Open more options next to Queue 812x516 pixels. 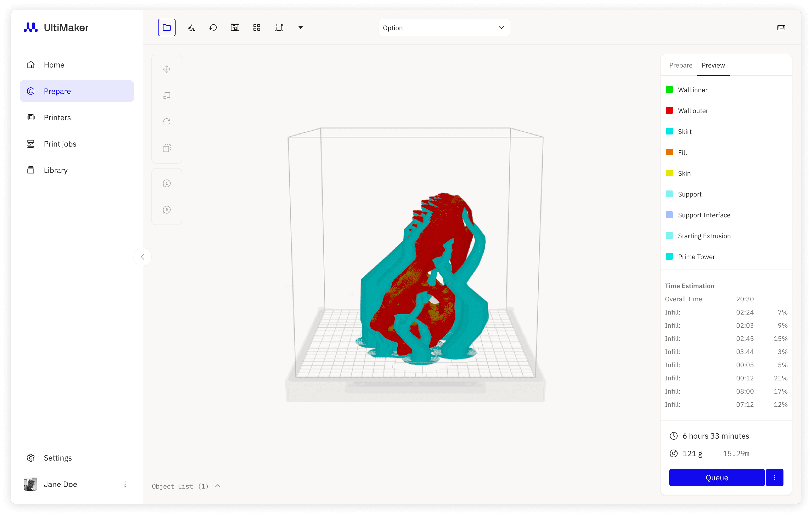click(x=774, y=477)
